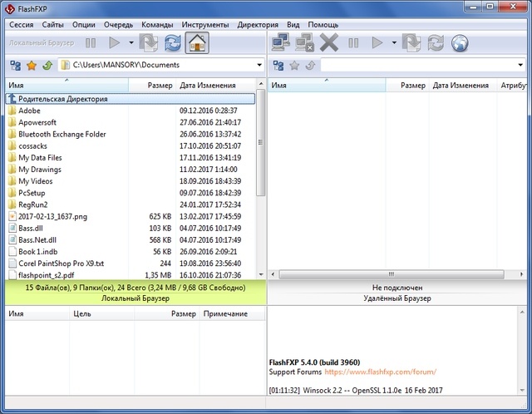Expand the local path dropdown
Screen dimensions: 532x414
(x=258, y=65)
